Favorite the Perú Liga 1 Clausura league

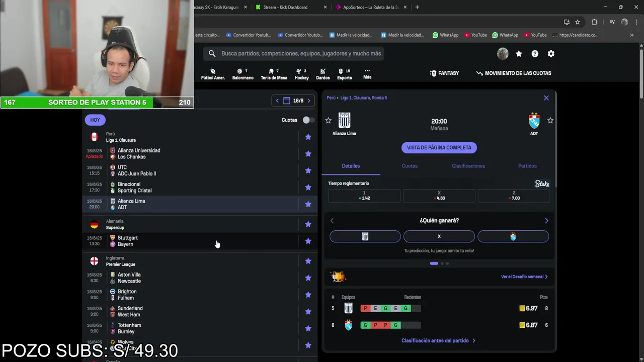pyautogui.click(x=308, y=137)
